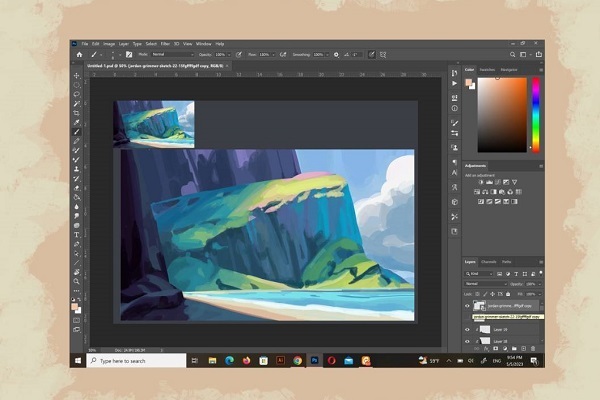The width and height of the screenshot is (600, 400).
Task: Switch to the Swatches tab
Action: pos(488,69)
